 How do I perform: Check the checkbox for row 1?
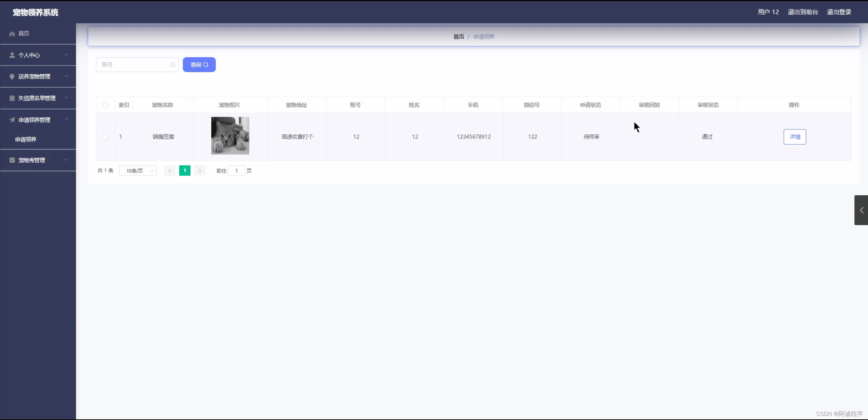click(x=105, y=137)
